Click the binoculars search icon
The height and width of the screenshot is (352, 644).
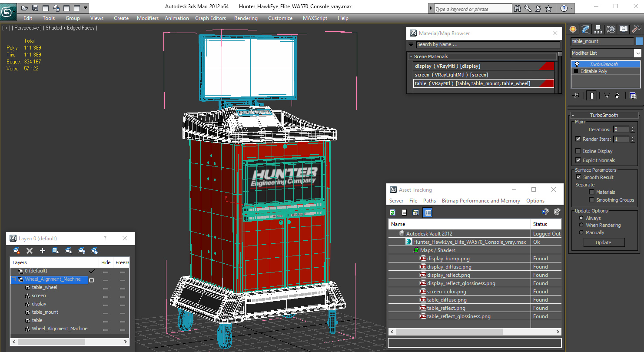click(x=518, y=8)
